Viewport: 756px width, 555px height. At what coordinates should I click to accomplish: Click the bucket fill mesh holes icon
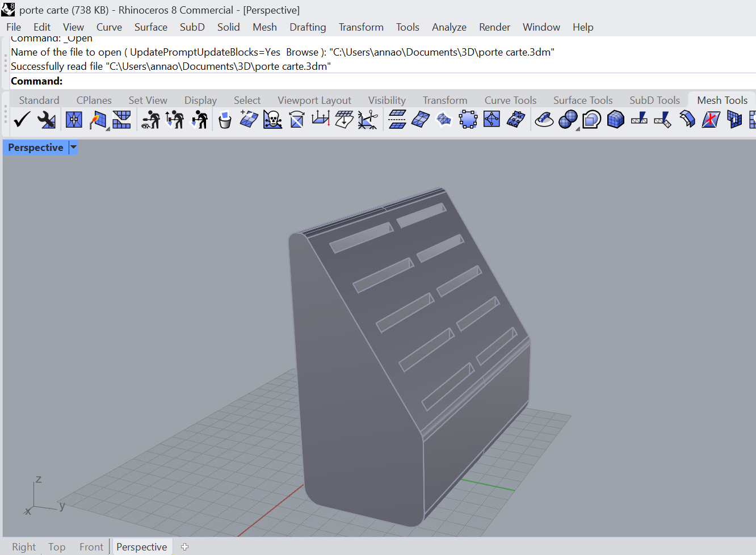pyautogui.click(x=225, y=120)
